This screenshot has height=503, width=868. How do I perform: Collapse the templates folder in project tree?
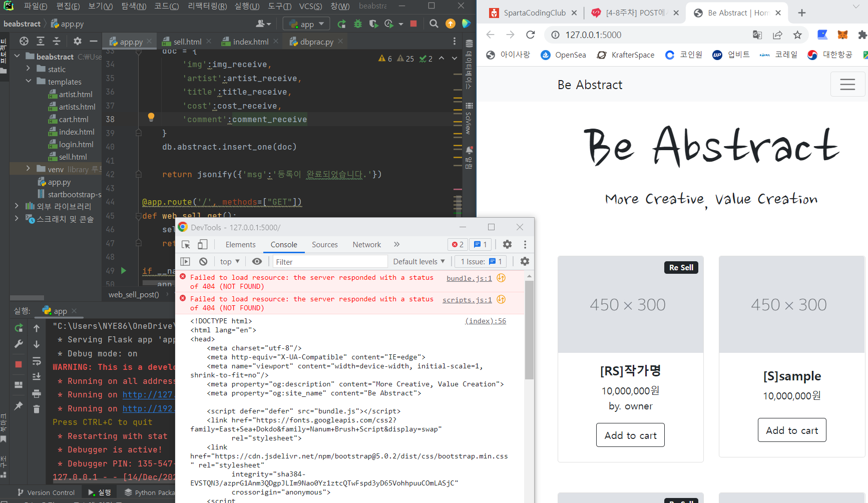28,81
